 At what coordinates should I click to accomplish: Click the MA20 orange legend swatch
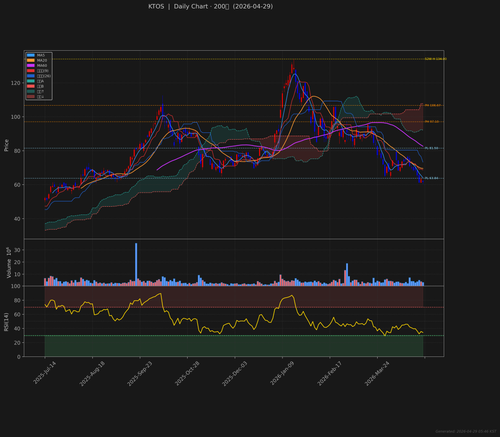pos(31,60)
